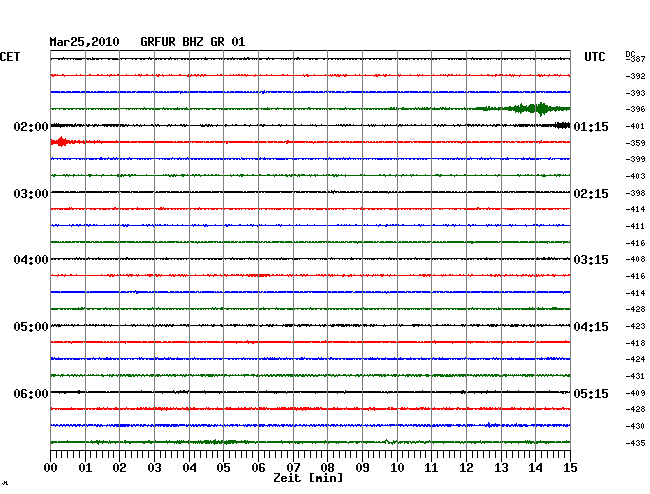The width and height of the screenshot is (650, 494).
Task: Click the date label 'Mar25,2010'
Action: pyautogui.click(x=84, y=42)
